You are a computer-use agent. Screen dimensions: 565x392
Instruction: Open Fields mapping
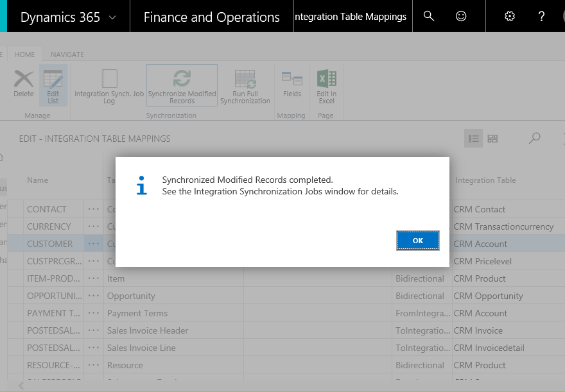point(292,83)
